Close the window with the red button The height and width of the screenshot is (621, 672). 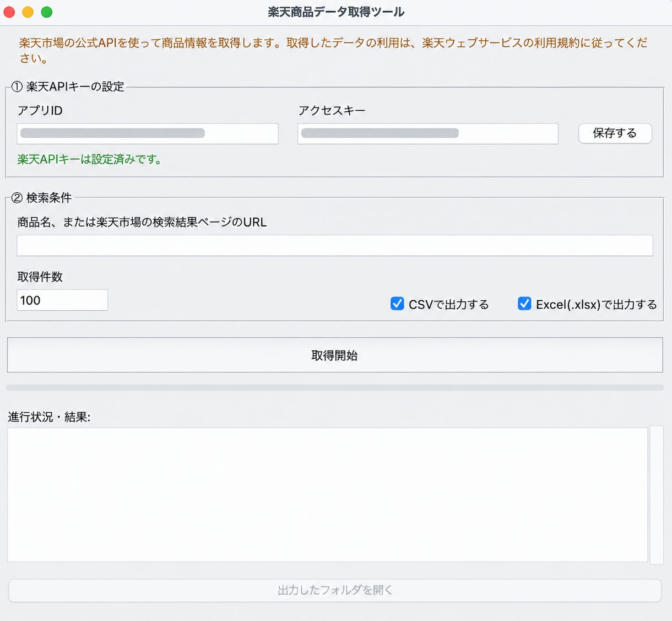click(x=9, y=12)
